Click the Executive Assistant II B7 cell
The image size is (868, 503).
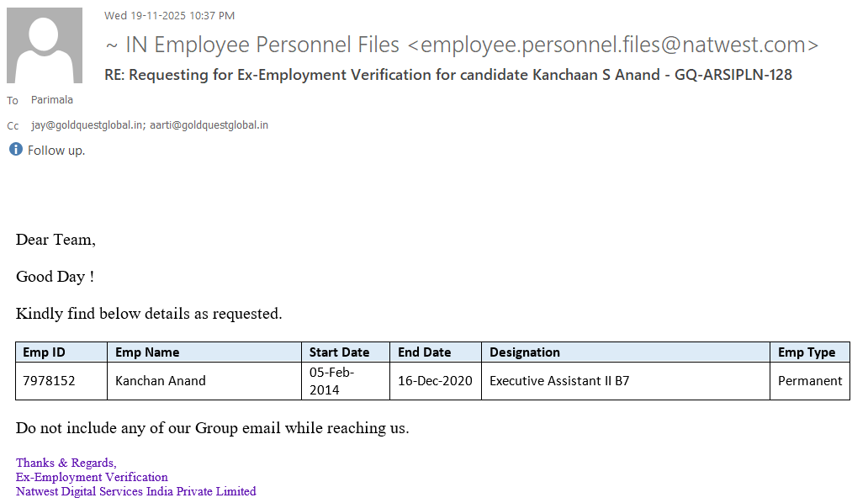(x=559, y=381)
